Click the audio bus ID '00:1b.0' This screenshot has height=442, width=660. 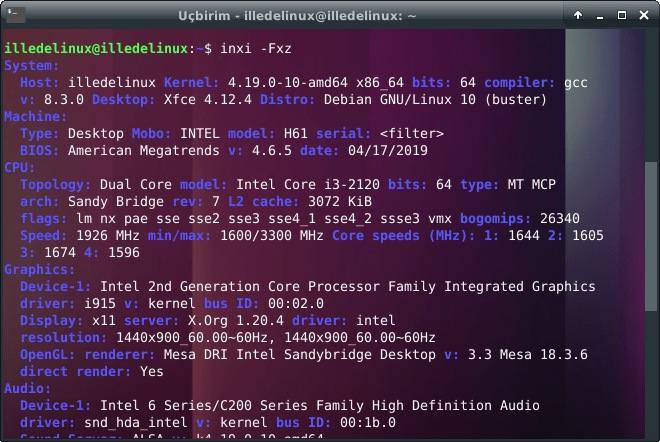[x=368, y=423]
